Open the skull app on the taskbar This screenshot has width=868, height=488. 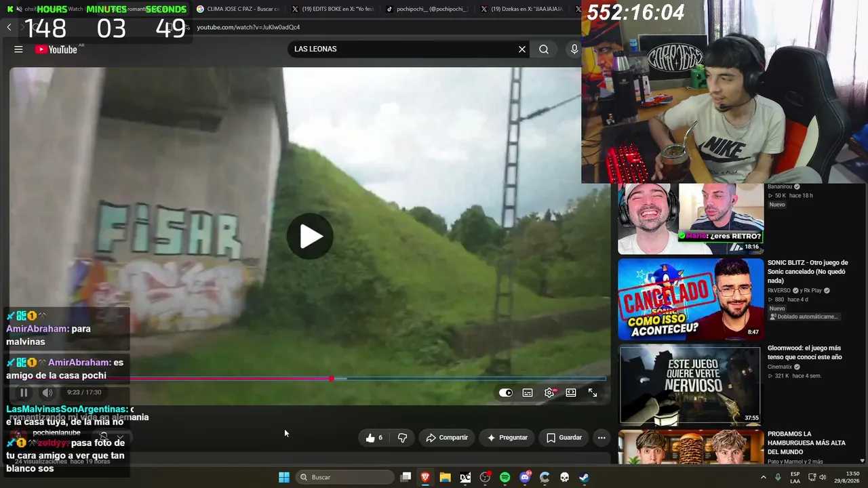(x=564, y=477)
